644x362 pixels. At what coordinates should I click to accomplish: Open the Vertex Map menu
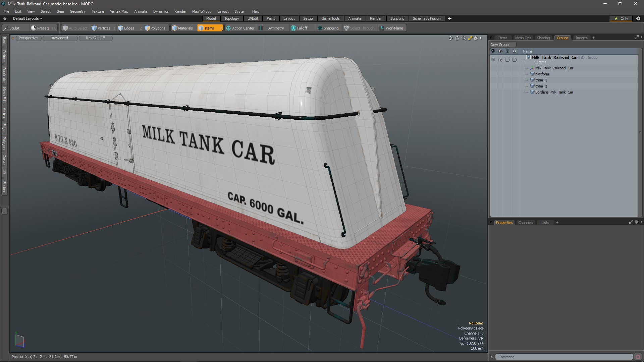[119, 11]
